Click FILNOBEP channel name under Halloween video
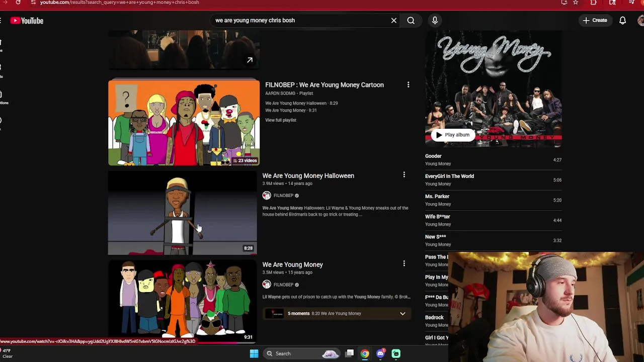This screenshot has width=644, height=362. tap(283, 196)
